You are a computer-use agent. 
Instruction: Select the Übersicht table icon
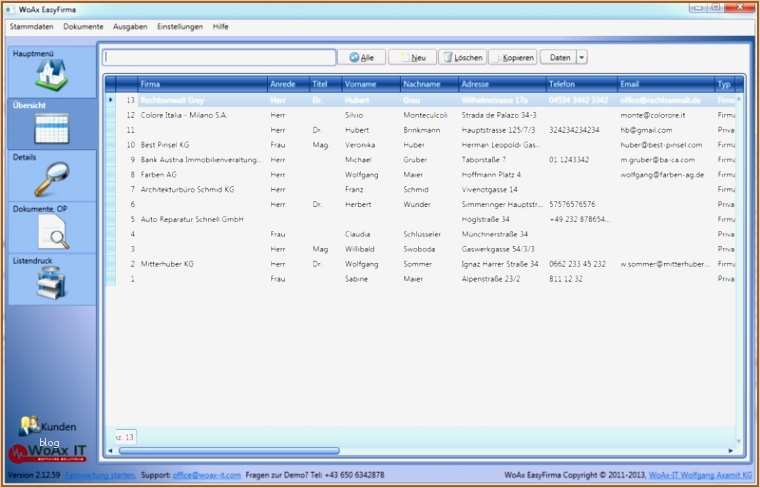coord(52,128)
